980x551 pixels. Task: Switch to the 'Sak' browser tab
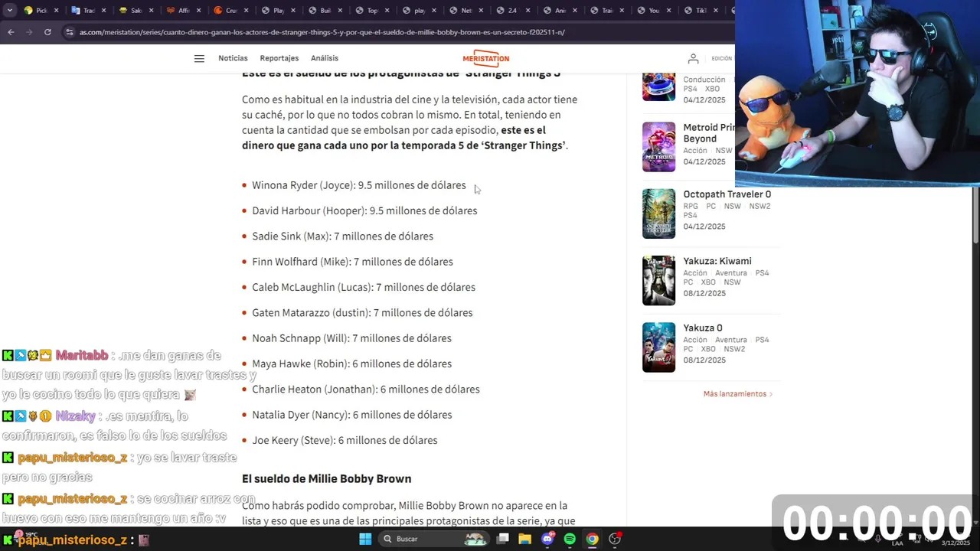point(136,11)
